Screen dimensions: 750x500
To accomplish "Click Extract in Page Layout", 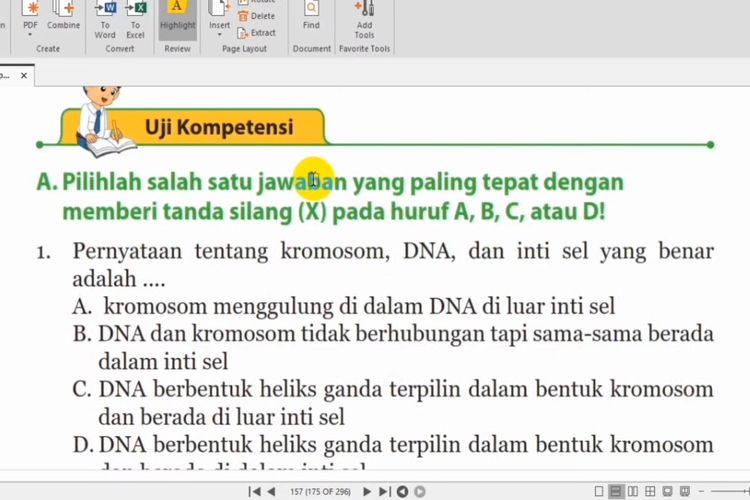I will (x=257, y=33).
